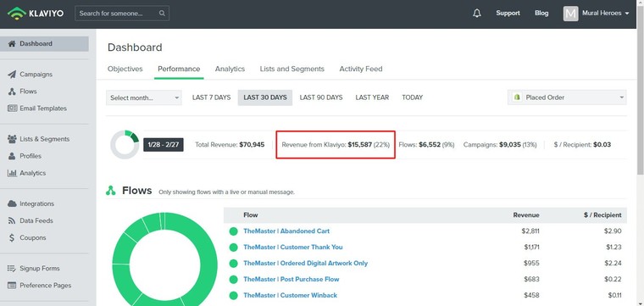Image resolution: width=644 pixels, height=306 pixels.
Task: Select the LAST YEAR range
Action: (372, 97)
